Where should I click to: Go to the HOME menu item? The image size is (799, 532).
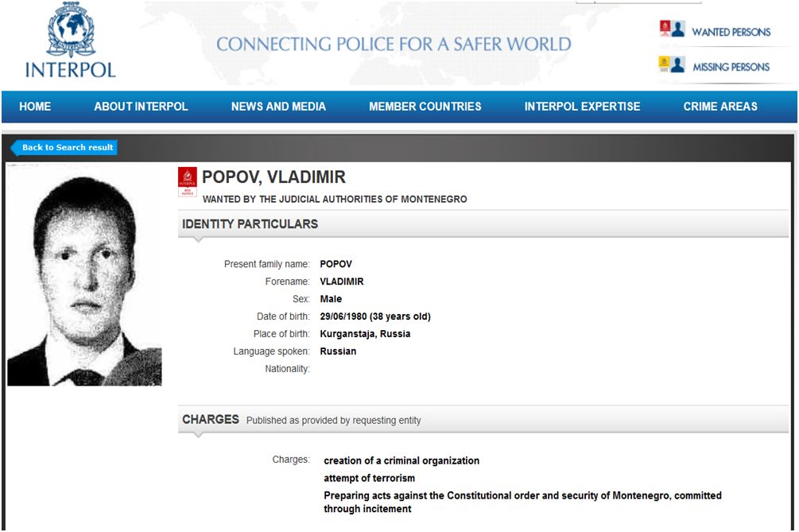point(35,107)
